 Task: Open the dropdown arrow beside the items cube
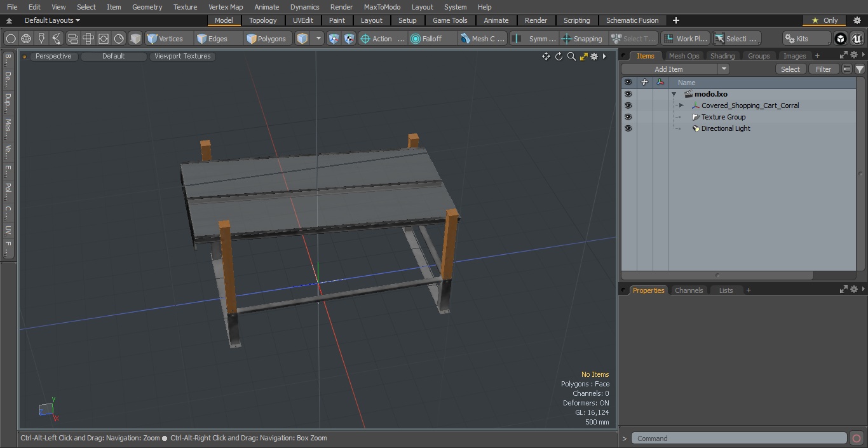(318, 39)
